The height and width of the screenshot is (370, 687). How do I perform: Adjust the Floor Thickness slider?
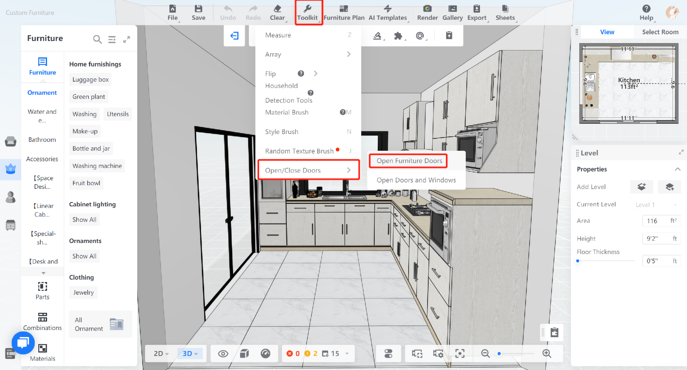(x=578, y=261)
